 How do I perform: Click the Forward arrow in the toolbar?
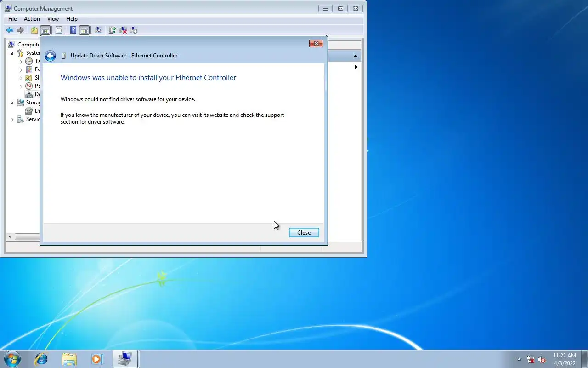20,30
